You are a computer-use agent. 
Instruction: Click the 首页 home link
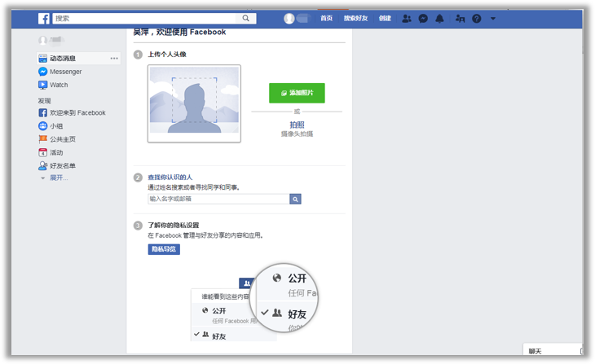[x=326, y=18]
